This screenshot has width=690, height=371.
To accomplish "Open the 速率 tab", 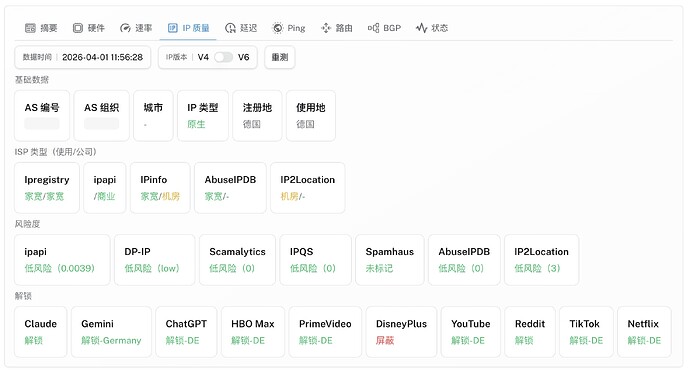I will coord(136,28).
